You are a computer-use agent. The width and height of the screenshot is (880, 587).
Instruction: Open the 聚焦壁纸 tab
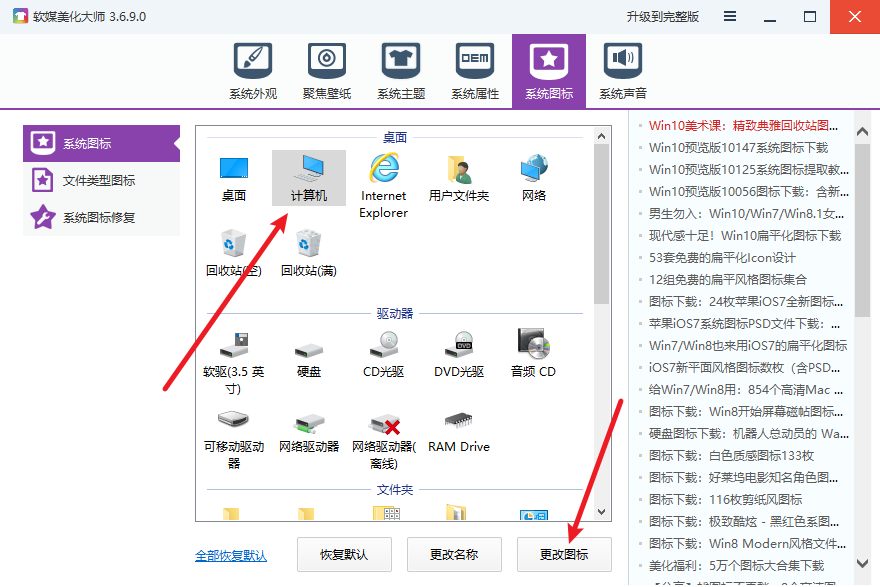coord(327,72)
